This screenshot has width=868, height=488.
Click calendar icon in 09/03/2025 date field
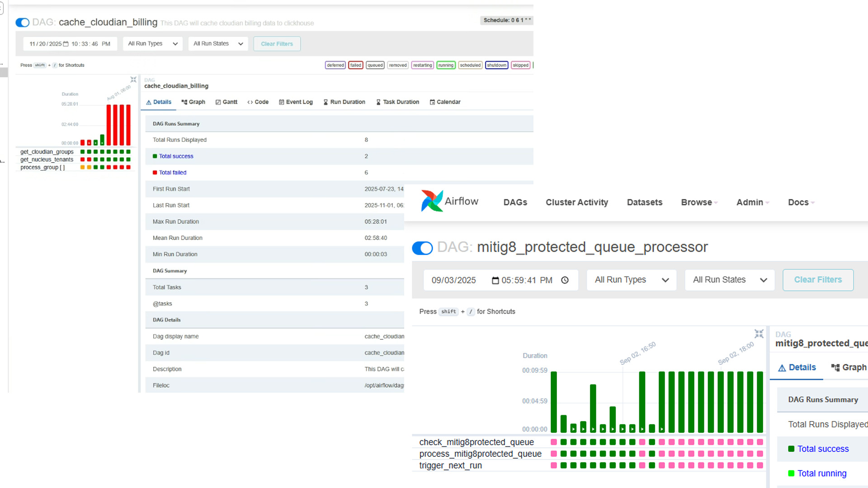click(495, 281)
